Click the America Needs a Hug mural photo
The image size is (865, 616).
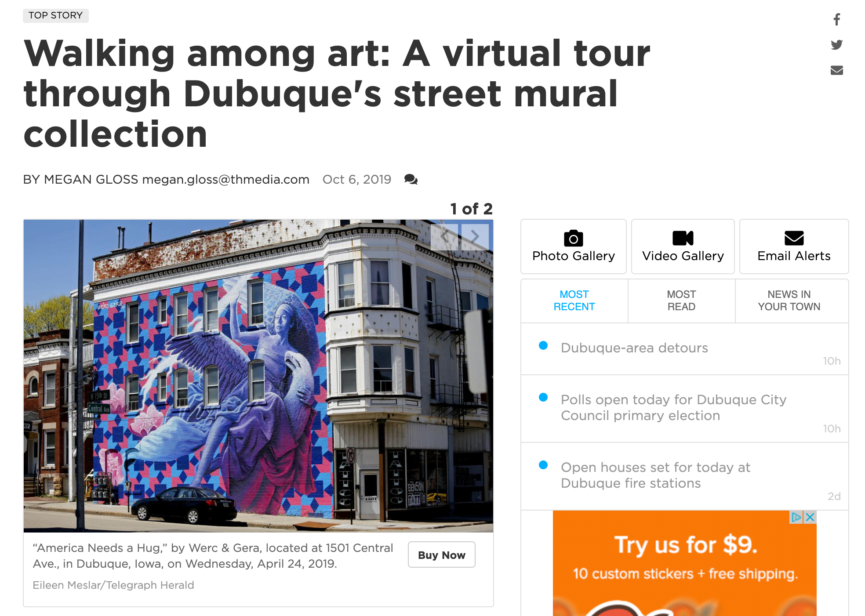click(x=258, y=376)
